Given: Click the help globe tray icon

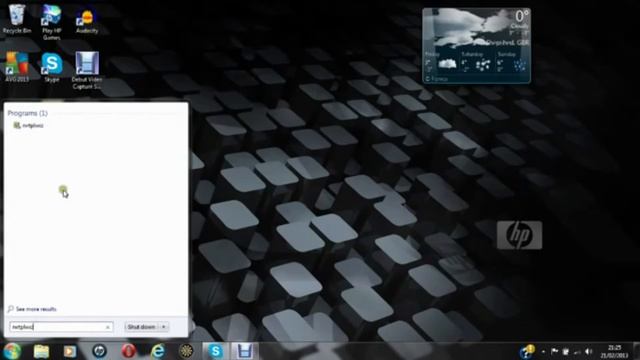Looking at the screenshot, I should point(527,351).
